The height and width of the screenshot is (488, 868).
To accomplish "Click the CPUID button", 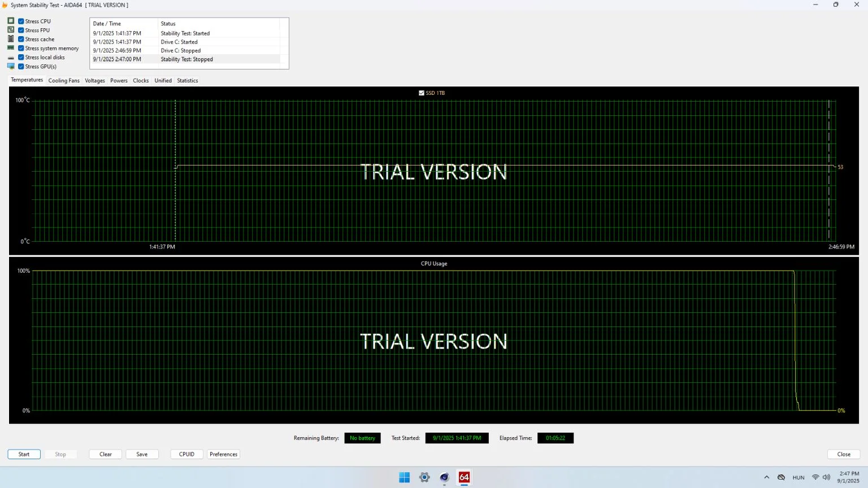I will (186, 454).
